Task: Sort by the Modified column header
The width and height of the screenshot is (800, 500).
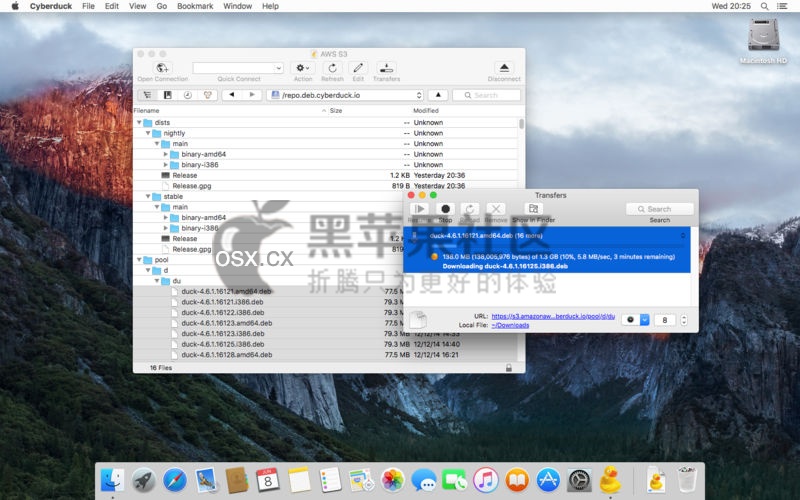Action: click(x=426, y=111)
